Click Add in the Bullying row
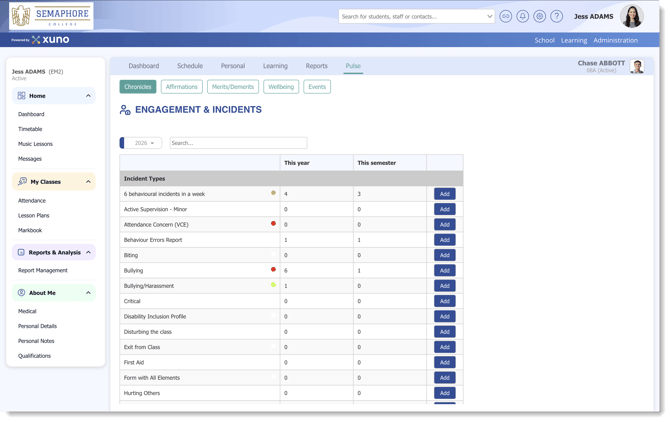Image resolution: width=670 pixels, height=422 pixels. [445, 270]
